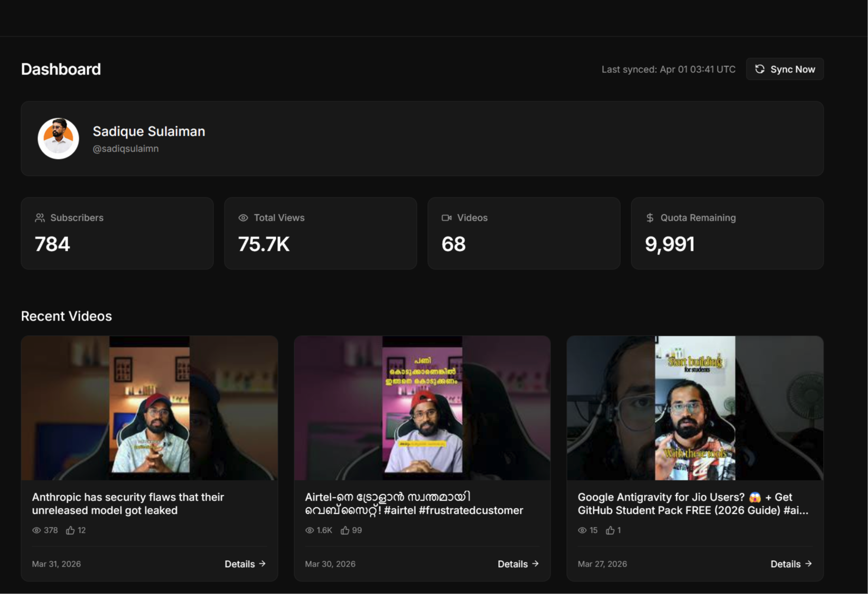
Task: Click the channel profile avatar
Action: (x=58, y=139)
